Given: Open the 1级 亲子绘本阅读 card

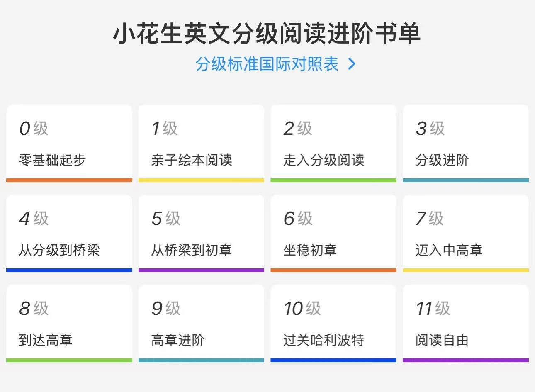Looking at the screenshot, I should coord(201,143).
